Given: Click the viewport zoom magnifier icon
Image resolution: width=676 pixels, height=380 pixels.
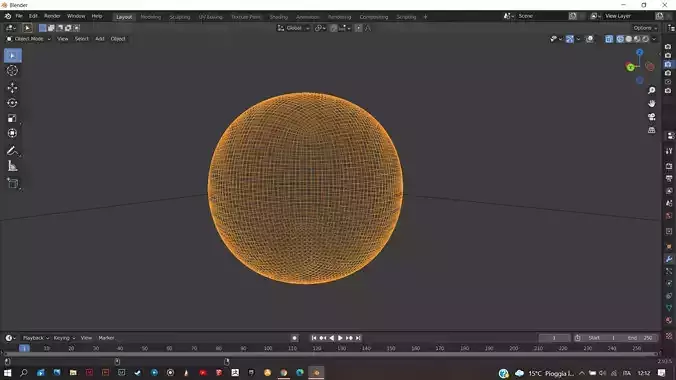Looking at the screenshot, I should coord(651,90).
